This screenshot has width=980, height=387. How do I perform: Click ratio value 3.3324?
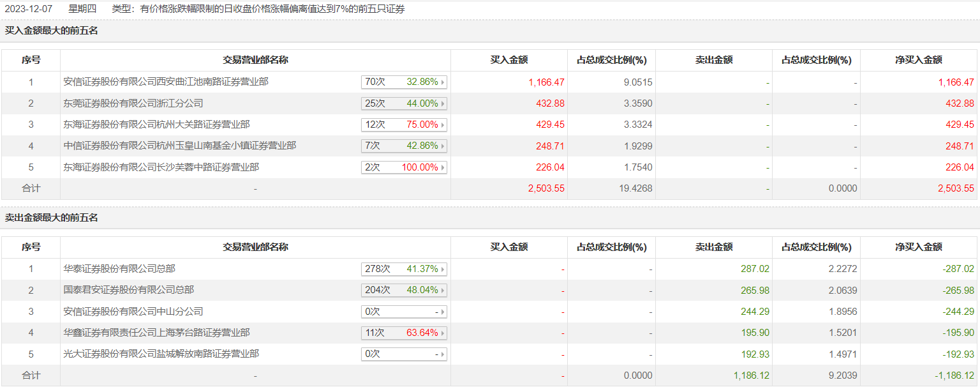638,125
